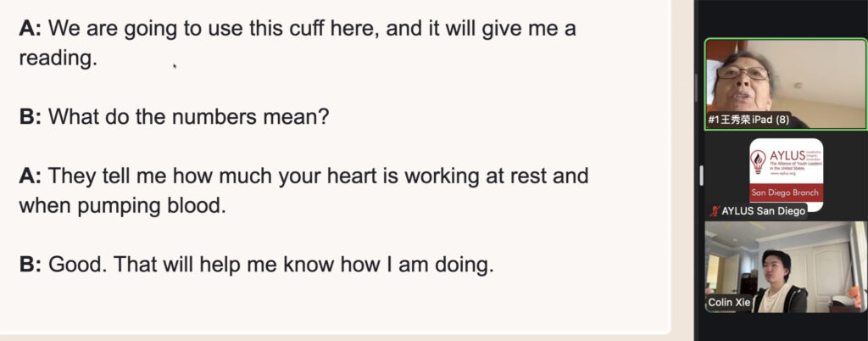This screenshot has height=341, width=868.
Task: Click the question "What do the numbers mean?"
Action: [187, 116]
